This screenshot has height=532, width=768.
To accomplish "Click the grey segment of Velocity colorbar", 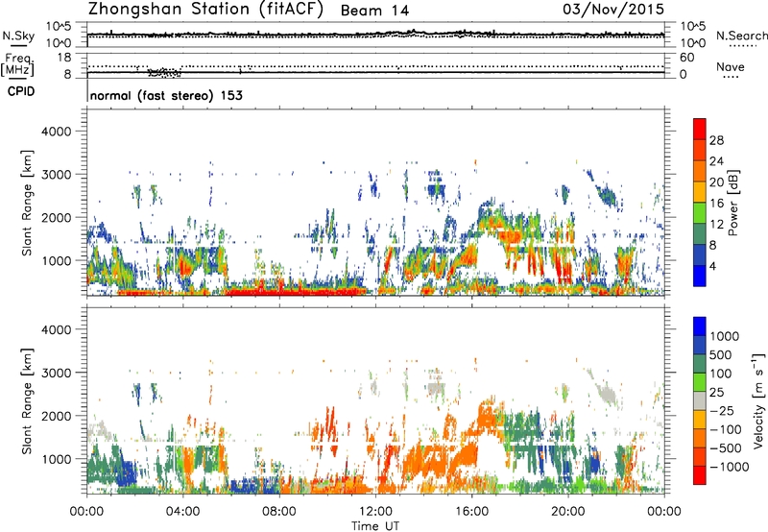I will point(700,400).
